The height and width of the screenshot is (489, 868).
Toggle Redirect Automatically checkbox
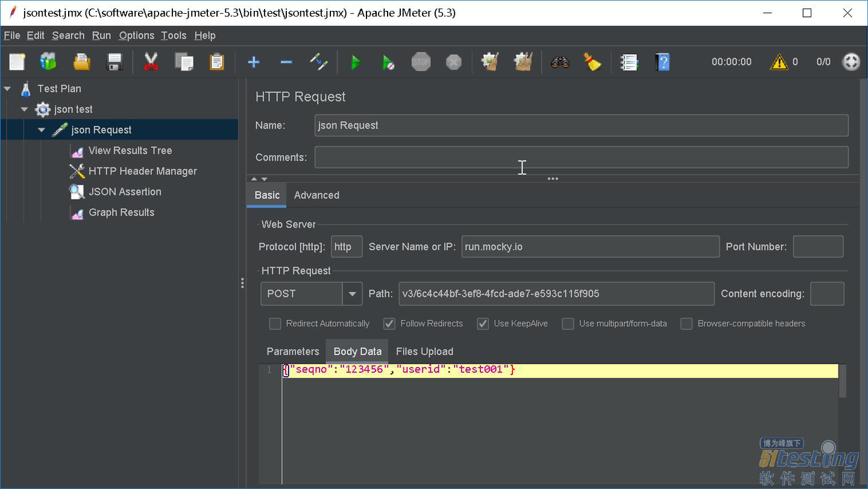point(275,324)
